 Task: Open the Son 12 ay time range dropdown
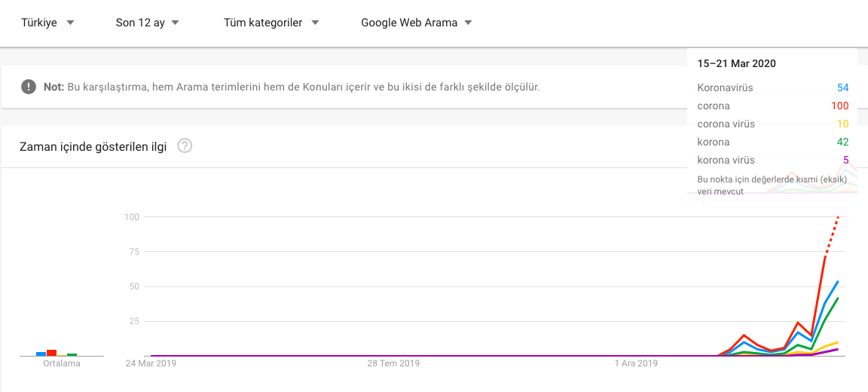148,23
